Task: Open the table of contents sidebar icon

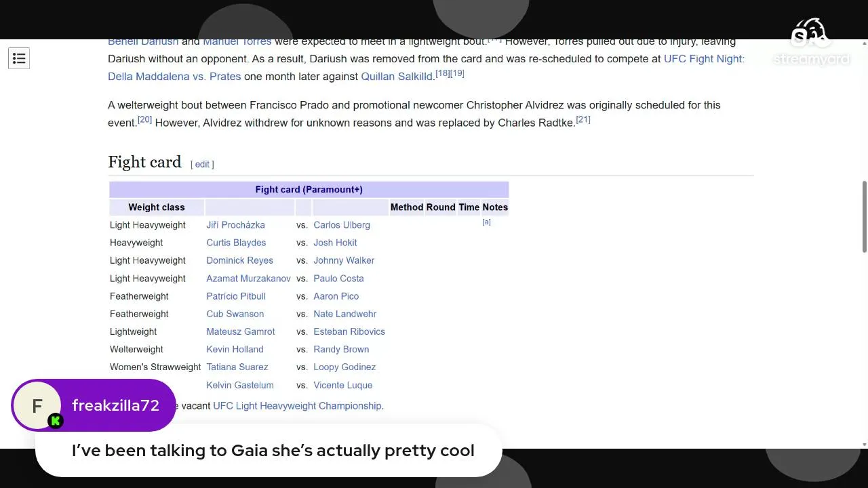Action: pyautogui.click(x=19, y=58)
